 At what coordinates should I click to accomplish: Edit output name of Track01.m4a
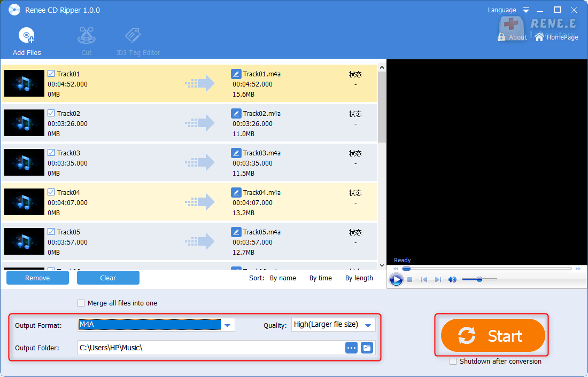[236, 74]
